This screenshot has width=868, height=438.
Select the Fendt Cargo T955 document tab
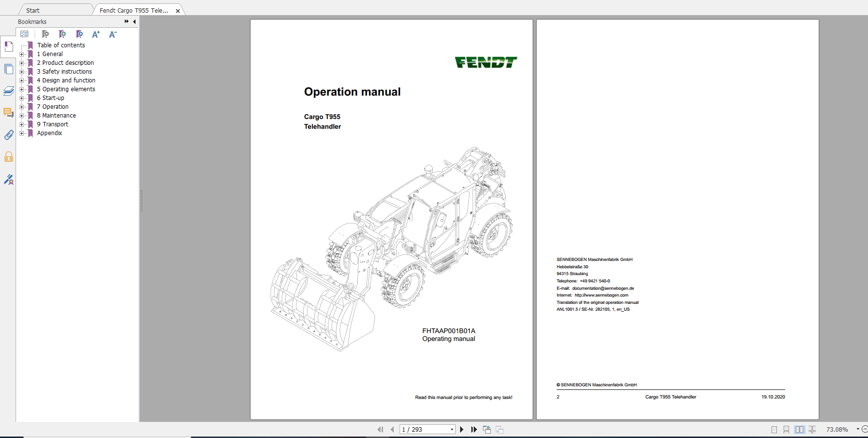[x=134, y=10]
